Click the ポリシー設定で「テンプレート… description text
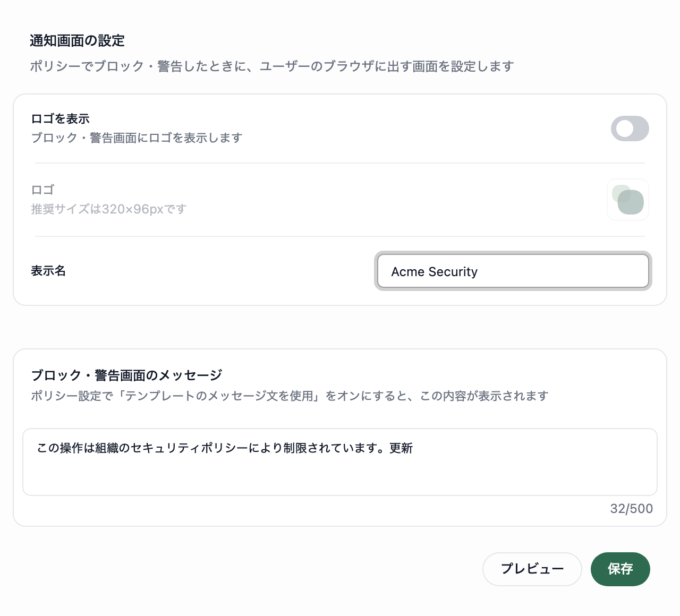This screenshot has width=680, height=616. [x=290, y=396]
